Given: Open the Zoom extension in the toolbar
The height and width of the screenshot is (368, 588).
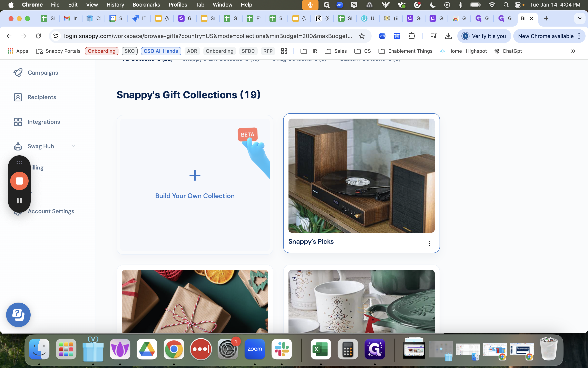Looking at the screenshot, I should click(x=382, y=36).
